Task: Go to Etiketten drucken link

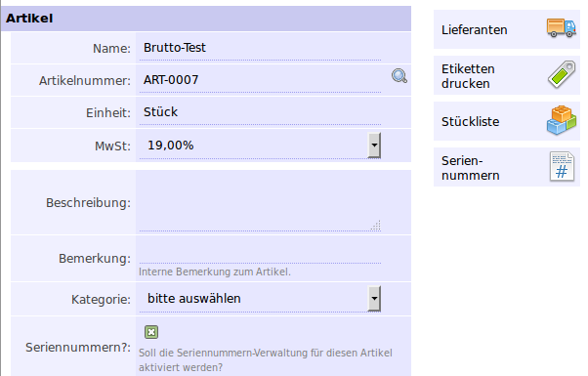Action: [x=468, y=76]
